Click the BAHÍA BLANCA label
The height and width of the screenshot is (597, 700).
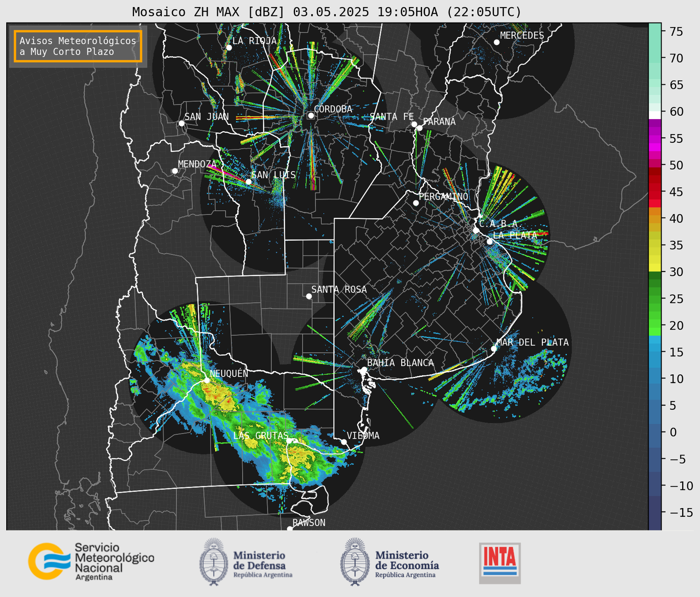[x=400, y=363]
